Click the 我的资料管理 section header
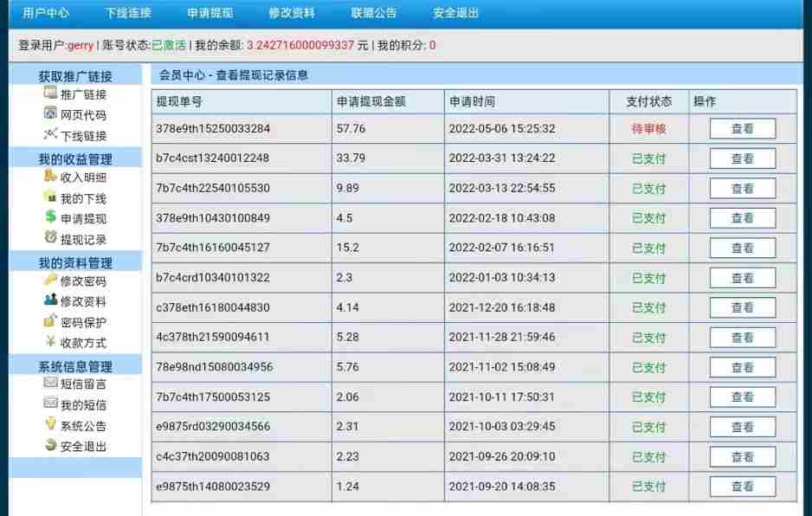The height and width of the screenshot is (516, 812). pyautogui.click(x=75, y=262)
